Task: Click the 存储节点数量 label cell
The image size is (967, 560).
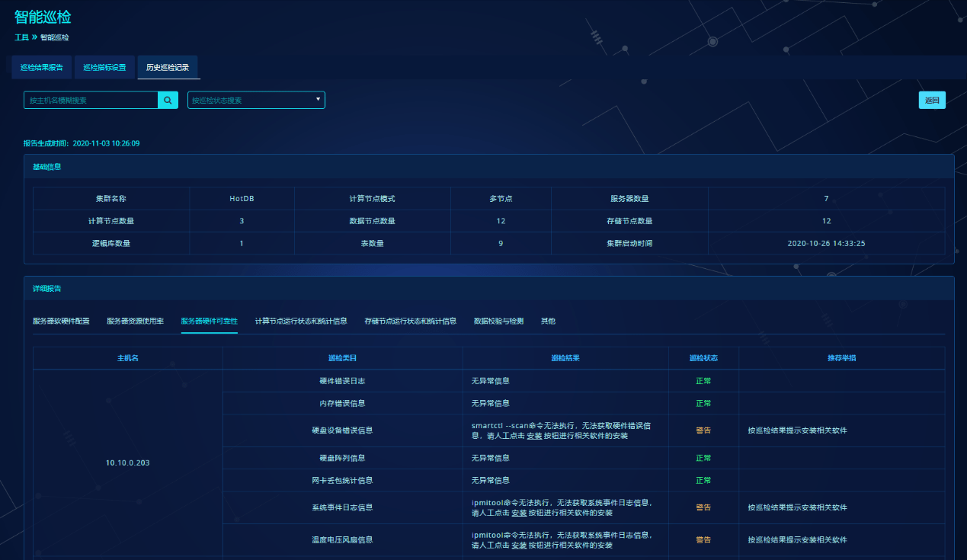Action: tap(629, 221)
